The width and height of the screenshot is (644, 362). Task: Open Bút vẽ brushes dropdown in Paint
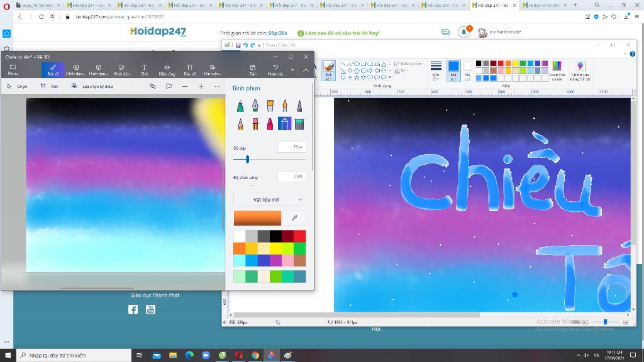(328, 77)
